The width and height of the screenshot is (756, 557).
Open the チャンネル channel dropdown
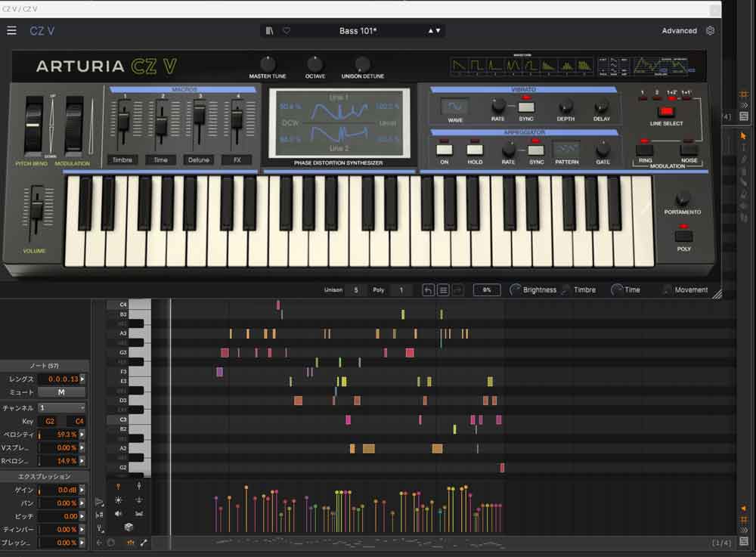tap(62, 408)
